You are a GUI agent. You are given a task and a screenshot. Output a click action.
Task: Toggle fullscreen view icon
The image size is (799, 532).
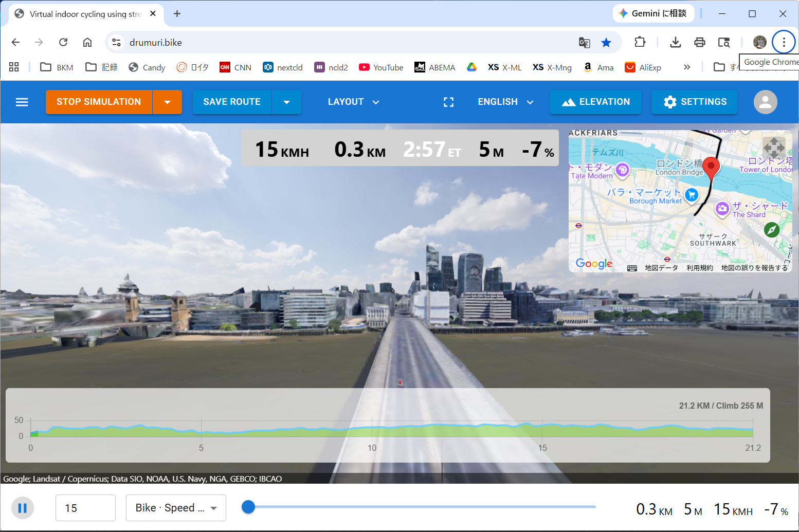tap(448, 102)
